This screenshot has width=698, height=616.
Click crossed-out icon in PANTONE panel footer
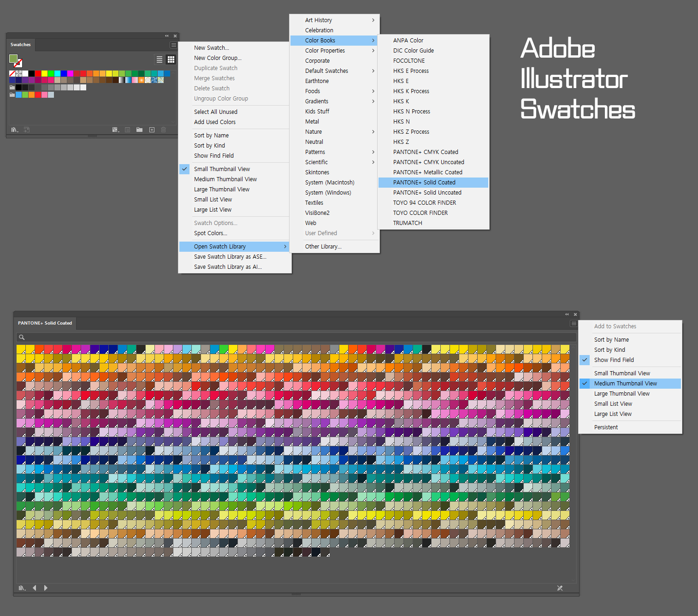pos(560,588)
